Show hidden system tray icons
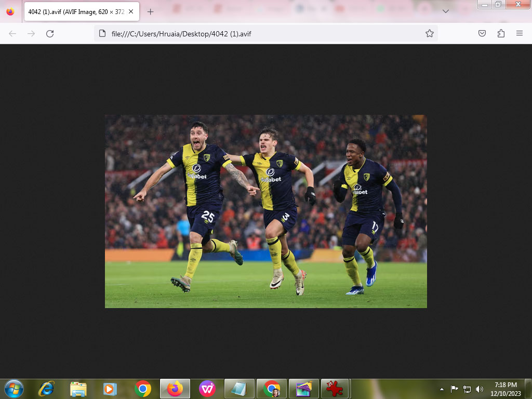 coord(442,389)
